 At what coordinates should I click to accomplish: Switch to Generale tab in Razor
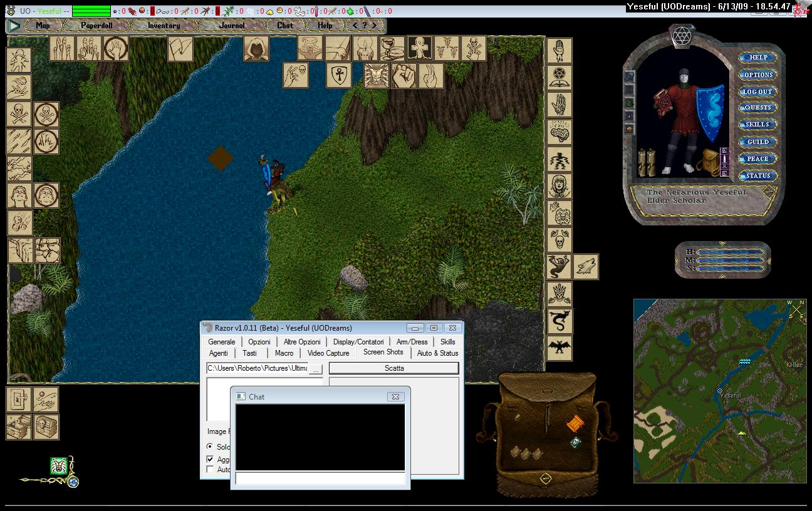click(x=222, y=342)
